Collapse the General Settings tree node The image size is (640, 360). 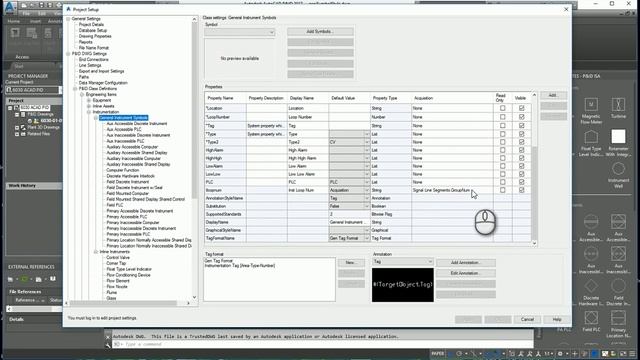[68, 19]
